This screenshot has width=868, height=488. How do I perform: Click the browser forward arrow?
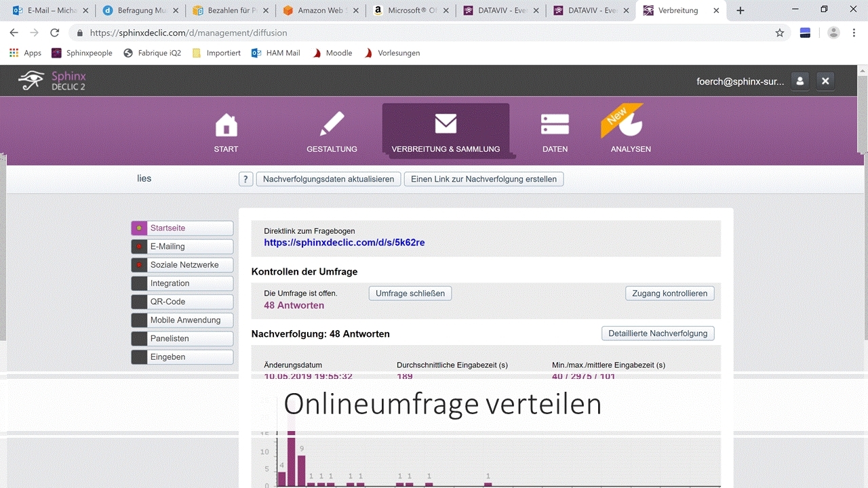tap(35, 33)
